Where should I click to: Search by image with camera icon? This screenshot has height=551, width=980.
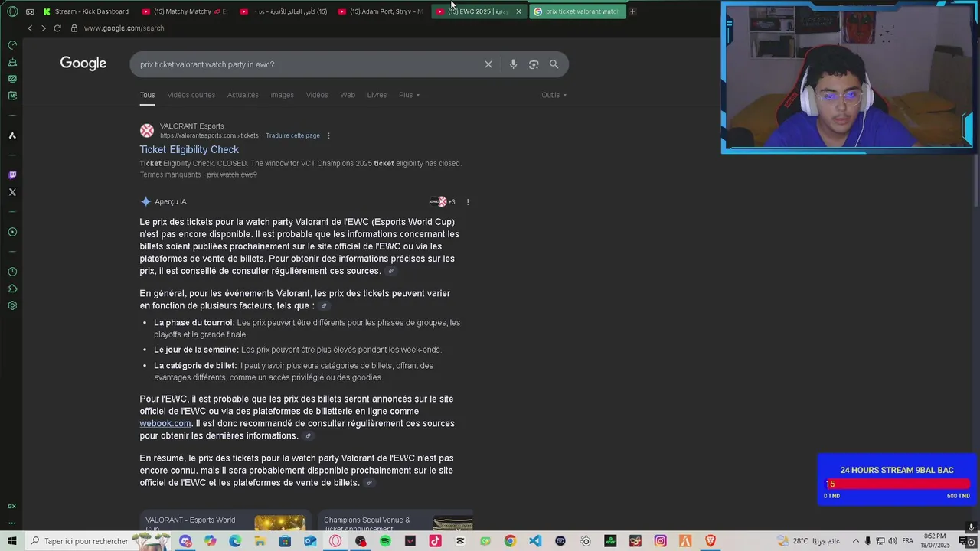tap(534, 64)
